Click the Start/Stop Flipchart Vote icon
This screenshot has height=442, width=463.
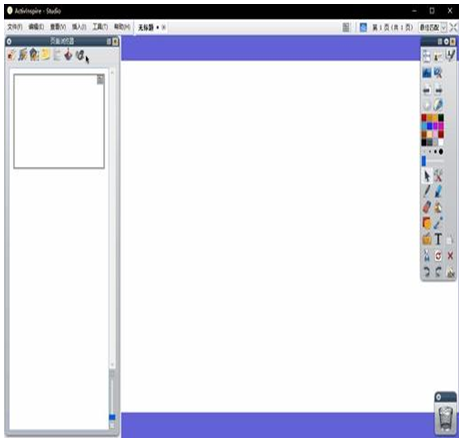pos(427,105)
